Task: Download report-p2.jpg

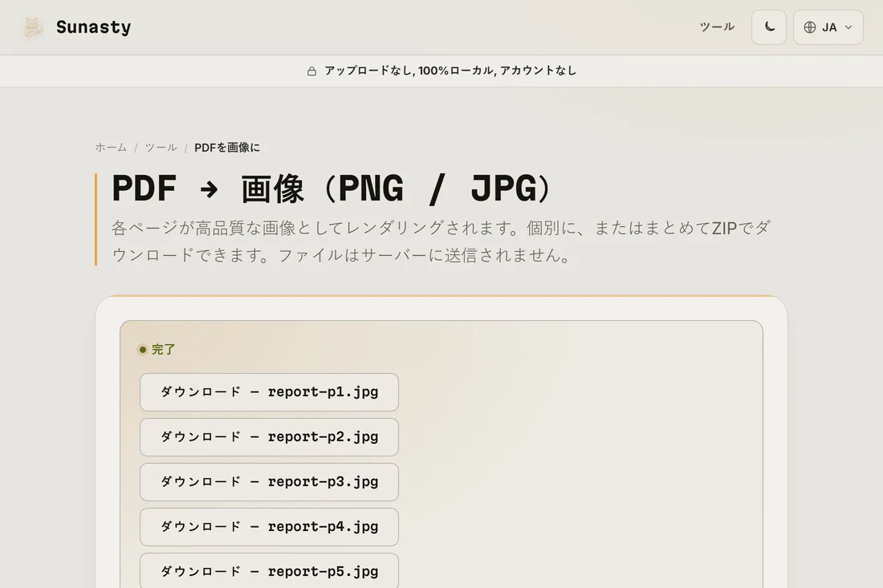Action: tap(269, 437)
